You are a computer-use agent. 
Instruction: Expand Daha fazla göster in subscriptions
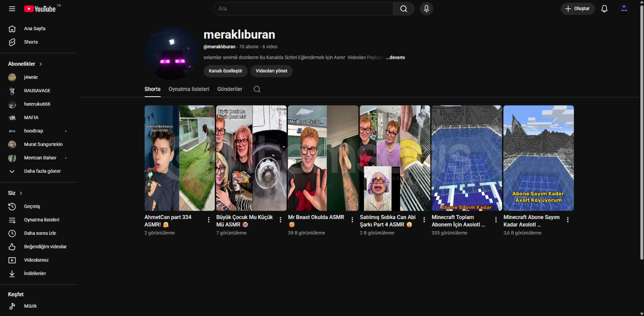pyautogui.click(x=42, y=171)
